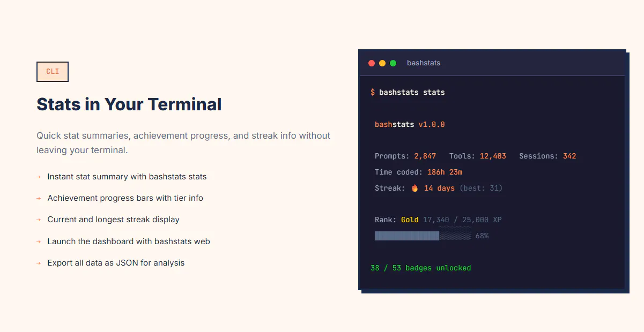Click arrow bullet beside Achievement progress bars
Image resolution: width=644 pixels, height=332 pixels.
[39, 198]
